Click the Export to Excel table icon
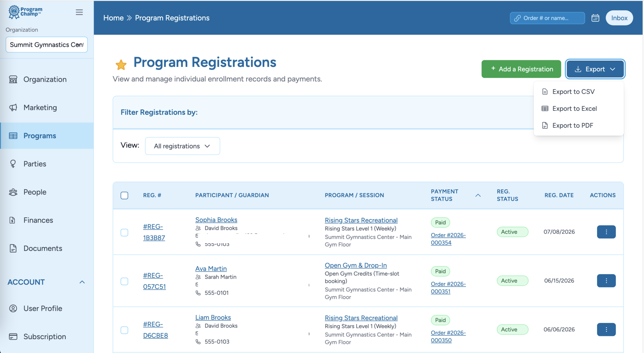644x353 pixels. 545,109
